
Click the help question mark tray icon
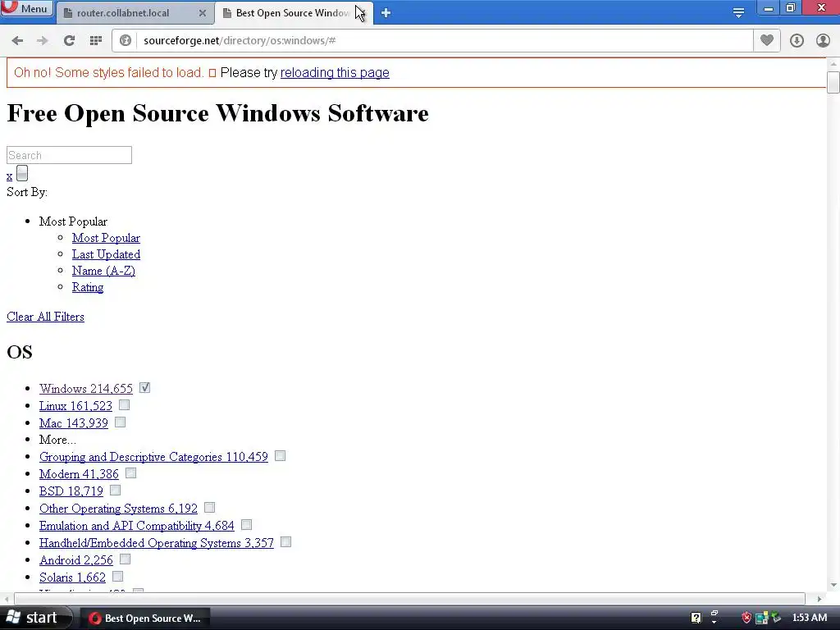coord(696,618)
